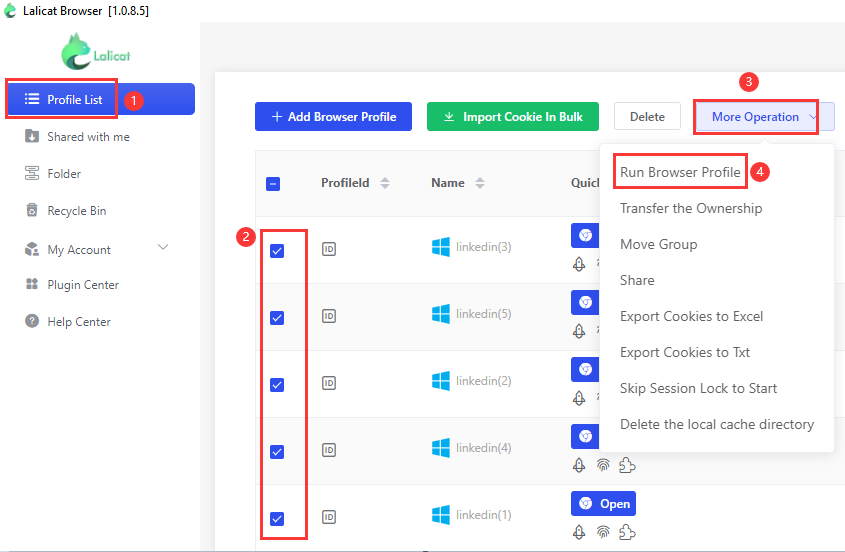845x552 pixels.
Task: Click the linkedin(4) profile name
Action: click(483, 448)
